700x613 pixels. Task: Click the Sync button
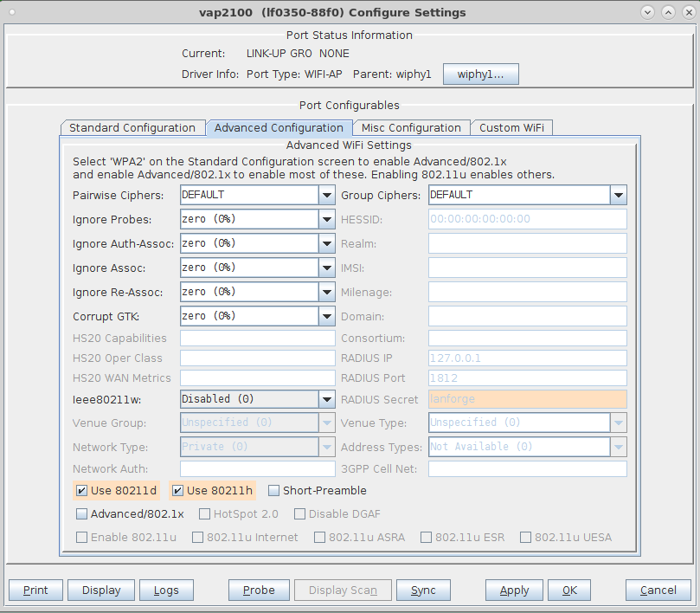[x=423, y=590]
